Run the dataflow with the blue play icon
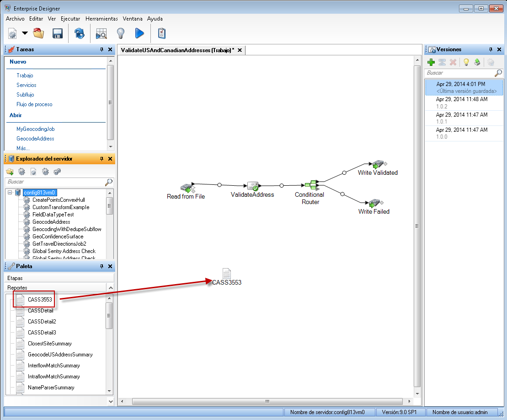Screen dimensions: 507x420 pyautogui.click(x=139, y=33)
